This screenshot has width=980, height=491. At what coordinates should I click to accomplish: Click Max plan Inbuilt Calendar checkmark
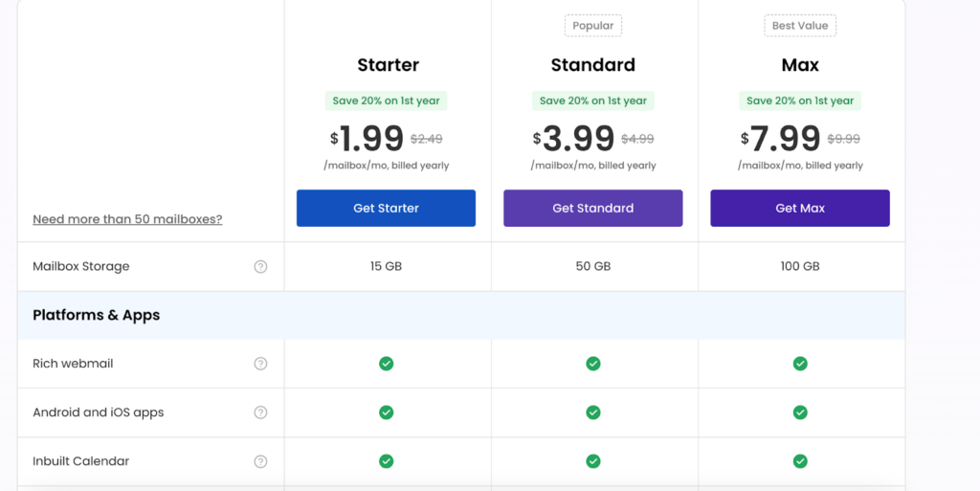point(800,461)
